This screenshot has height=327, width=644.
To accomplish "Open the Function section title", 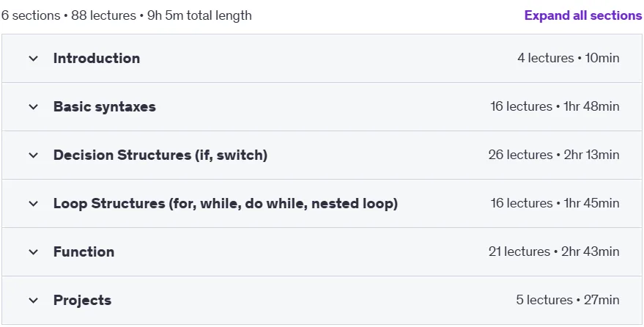I will (84, 251).
